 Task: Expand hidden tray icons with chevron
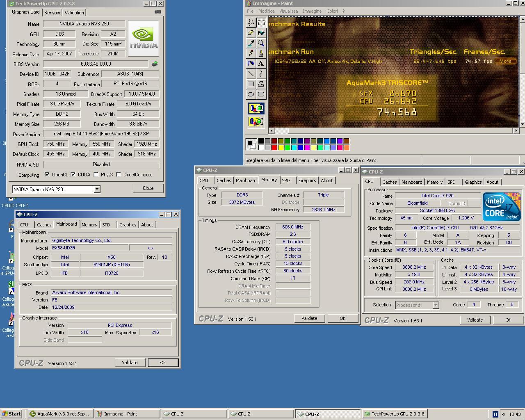coord(504,414)
